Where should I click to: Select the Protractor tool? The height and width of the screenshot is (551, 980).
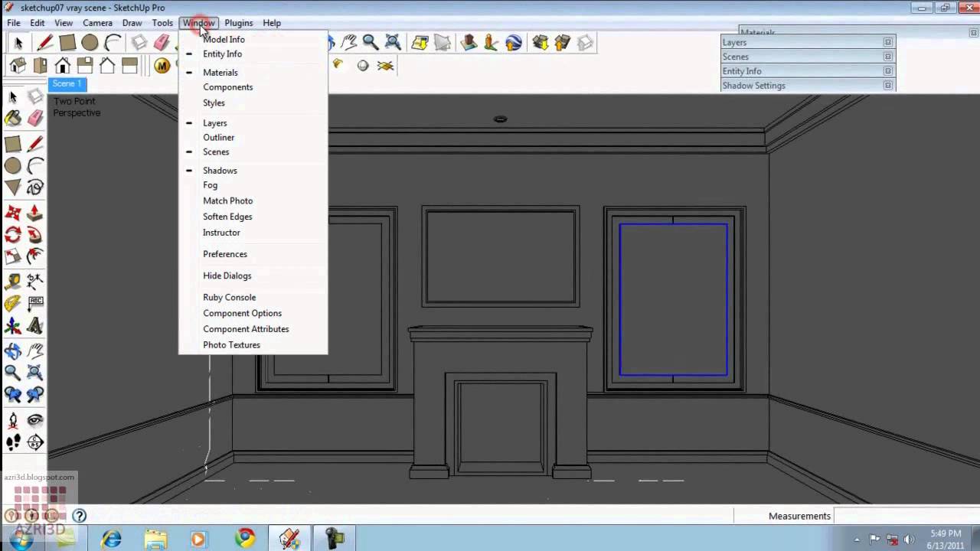(13, 304)
